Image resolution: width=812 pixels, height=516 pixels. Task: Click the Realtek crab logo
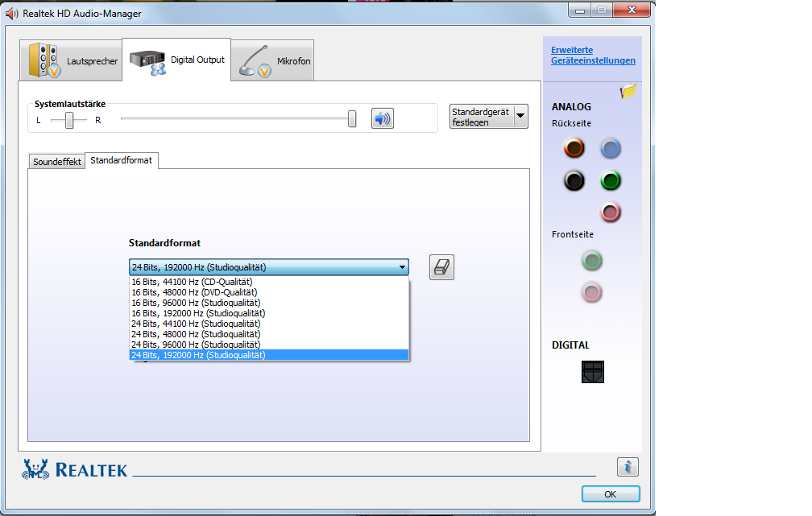tap(35, 469)
